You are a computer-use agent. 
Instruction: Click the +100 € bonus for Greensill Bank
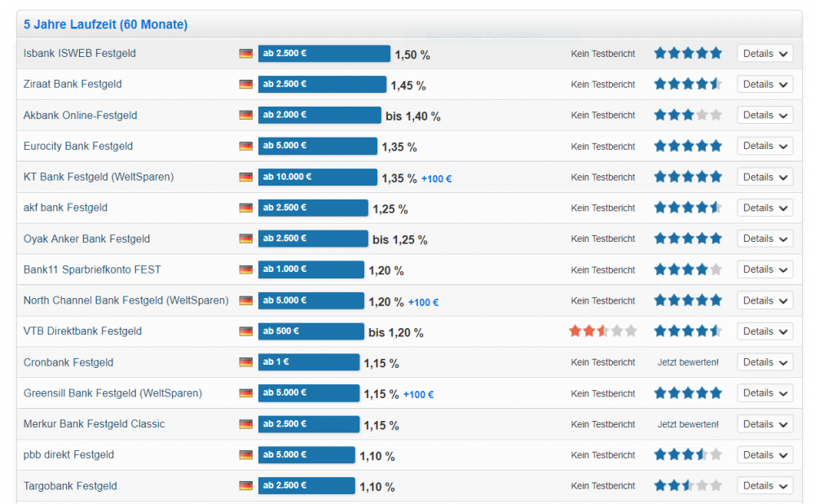click(x=418, y=394)
